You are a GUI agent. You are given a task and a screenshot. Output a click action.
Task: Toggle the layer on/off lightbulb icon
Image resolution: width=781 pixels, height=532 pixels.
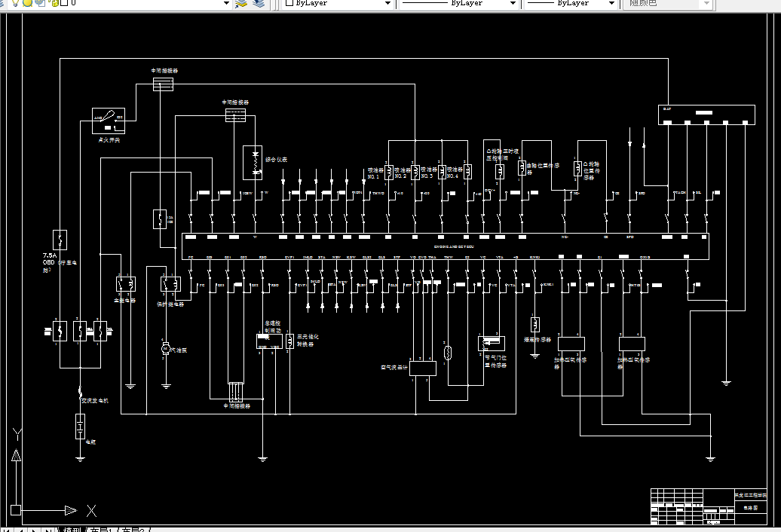[15, 3]
